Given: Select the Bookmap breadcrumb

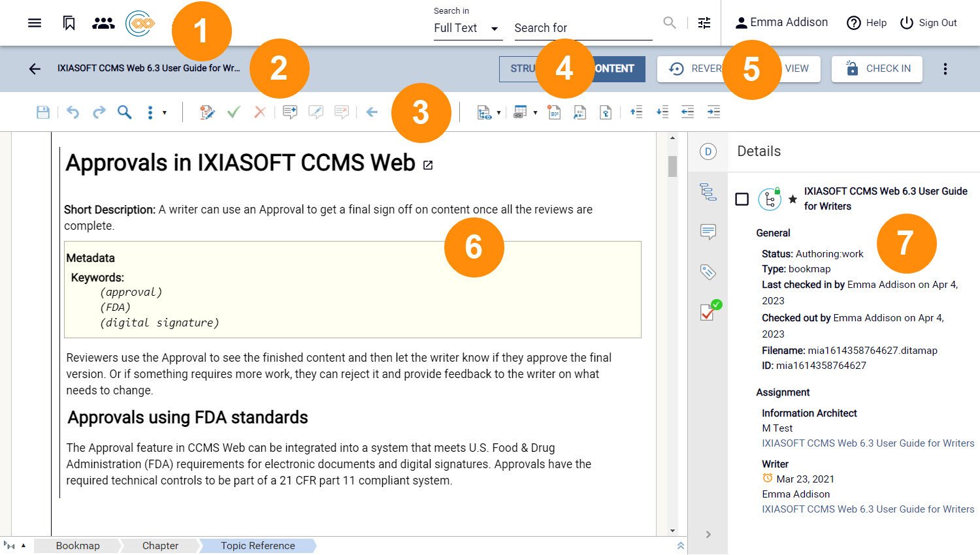Looking at the screenshot, I should point(78,546).
